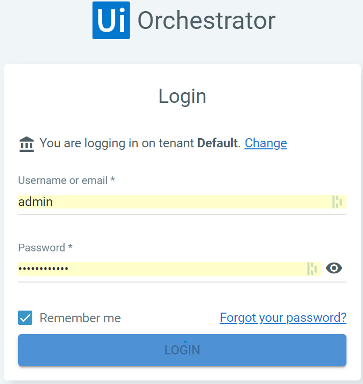Show the password using the eye icon
This screenshot has height=384, width=363.
[x=334, y=268]
